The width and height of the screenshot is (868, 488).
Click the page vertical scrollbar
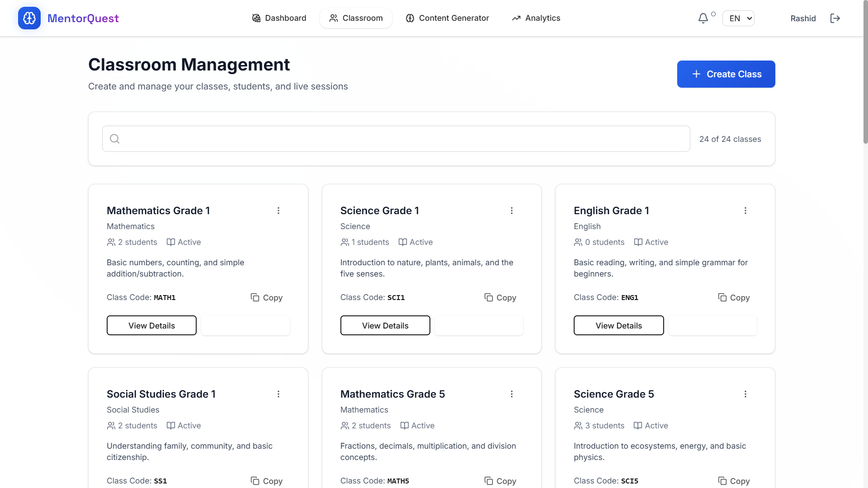(865, 90)
